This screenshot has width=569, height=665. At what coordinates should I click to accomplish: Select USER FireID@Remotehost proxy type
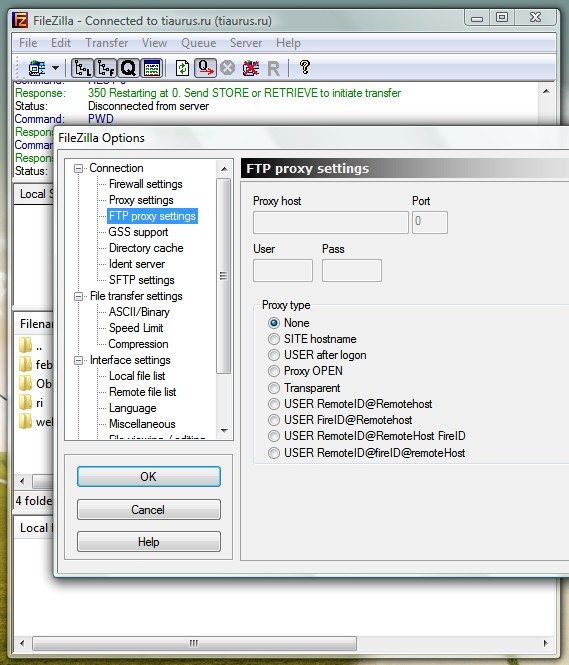tap(274, 420)
